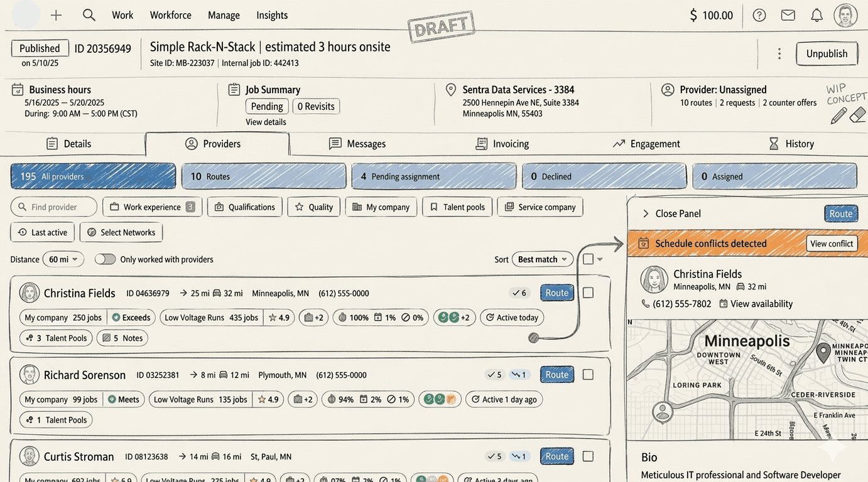Viewport: 868px width, 482px height.
Task: Check the box for Christina Fields
Action: 588,292
